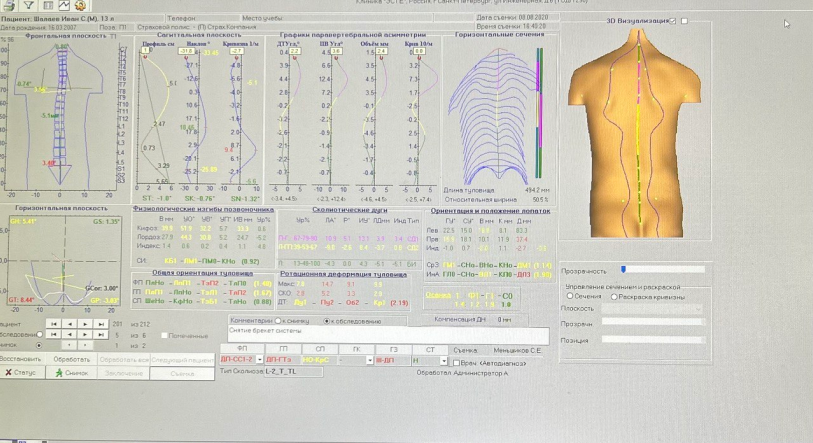Screen dimensions: 813x443
Task: Click the Обработать все button
Action: pos(124,359)
